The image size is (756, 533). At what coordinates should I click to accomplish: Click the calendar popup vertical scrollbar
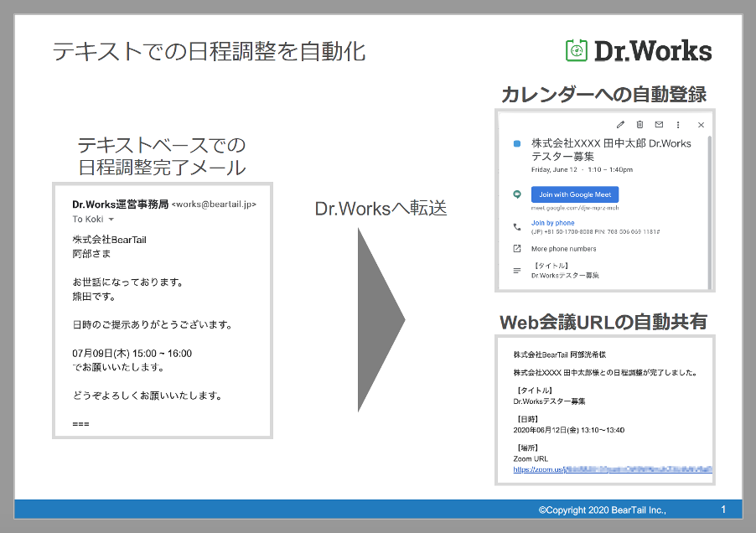click(x=710, y=212)
